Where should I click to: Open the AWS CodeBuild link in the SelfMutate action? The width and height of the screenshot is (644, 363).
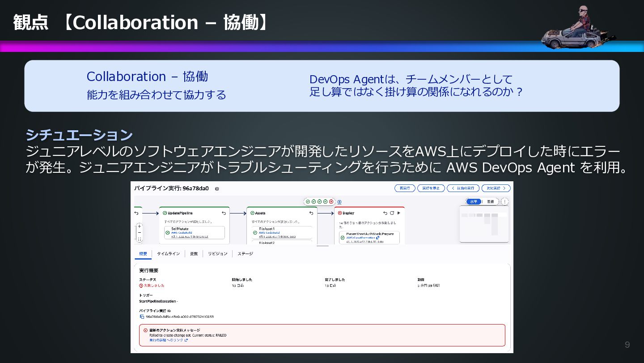click(182, 233)
